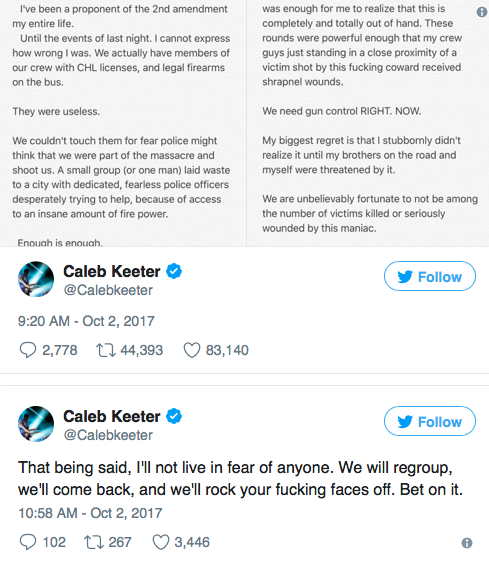
Task: Click the verified badge in the first tweet
Action: click(174, 271)
